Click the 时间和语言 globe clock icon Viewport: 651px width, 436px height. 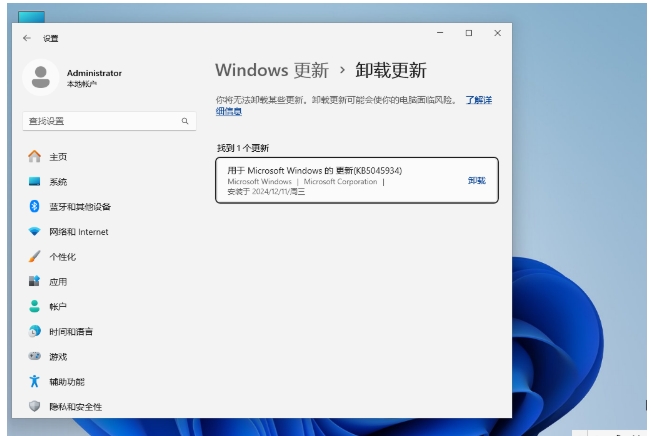click(34, 332)
